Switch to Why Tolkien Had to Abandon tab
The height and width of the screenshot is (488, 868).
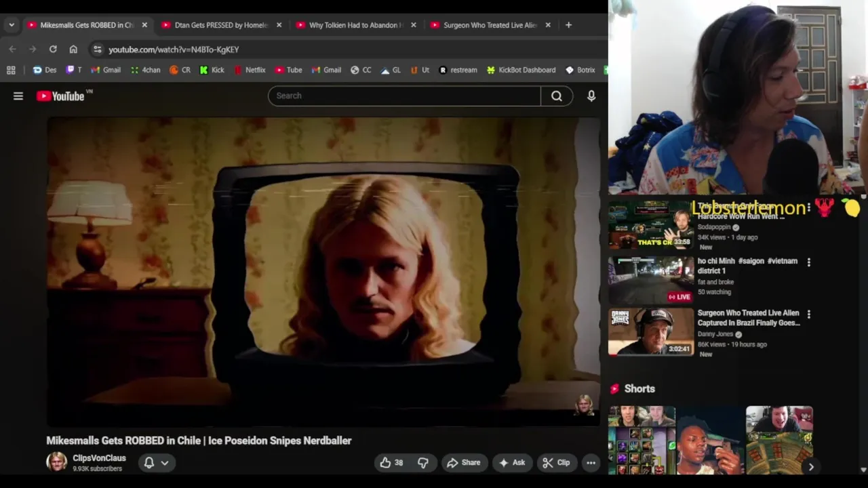click(x=355, y=25)
